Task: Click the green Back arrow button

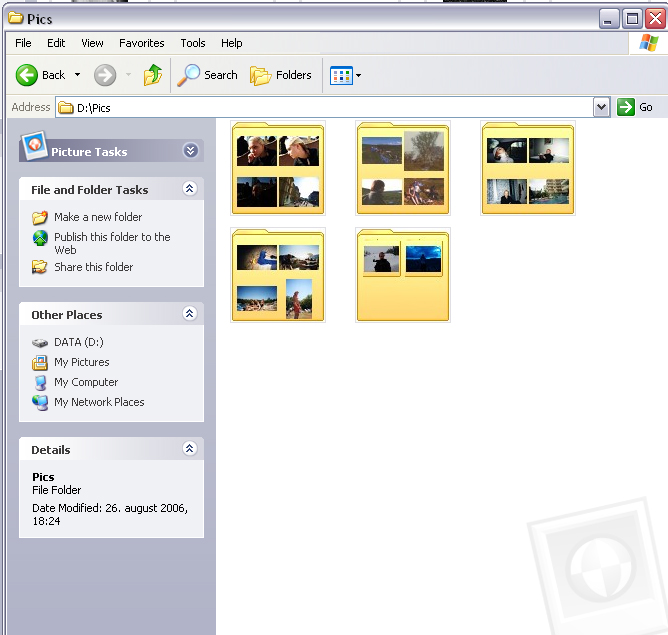Action: click(x=27, y=75)
